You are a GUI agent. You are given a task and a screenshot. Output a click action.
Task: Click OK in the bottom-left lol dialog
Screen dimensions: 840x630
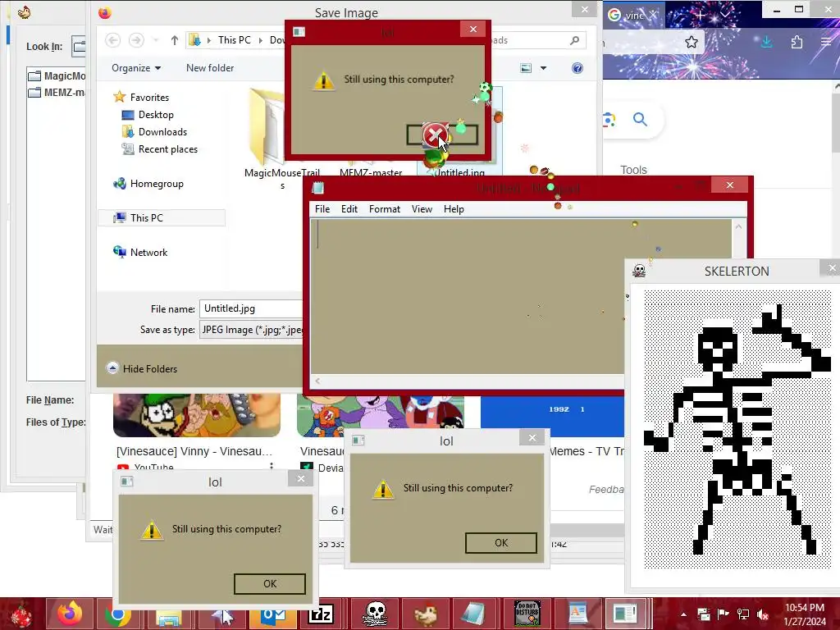pyautogui.click(x=270, y=584)
